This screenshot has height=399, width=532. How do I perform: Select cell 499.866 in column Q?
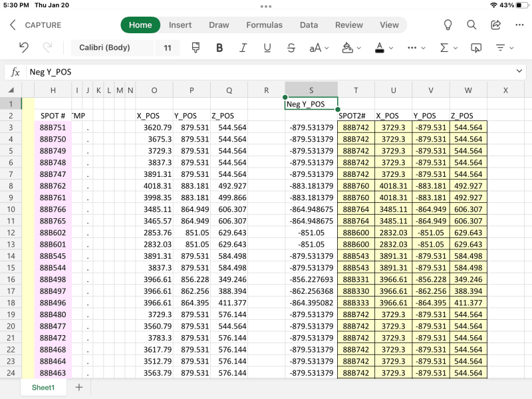[229, 198]
